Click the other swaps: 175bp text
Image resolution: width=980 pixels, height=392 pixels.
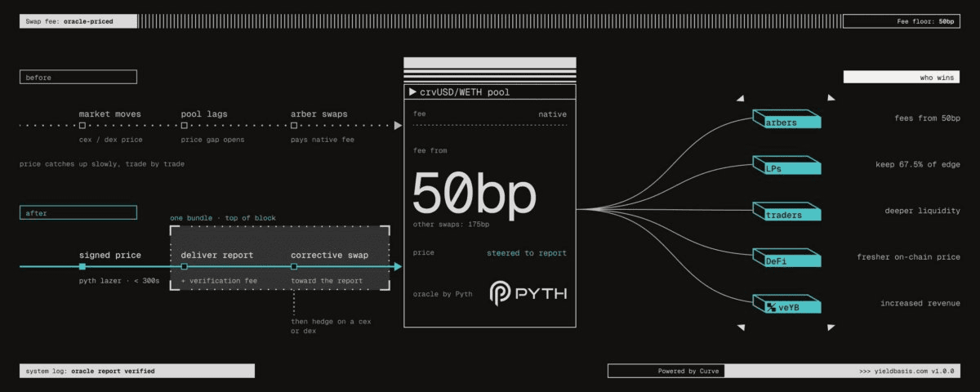point(451,224)
